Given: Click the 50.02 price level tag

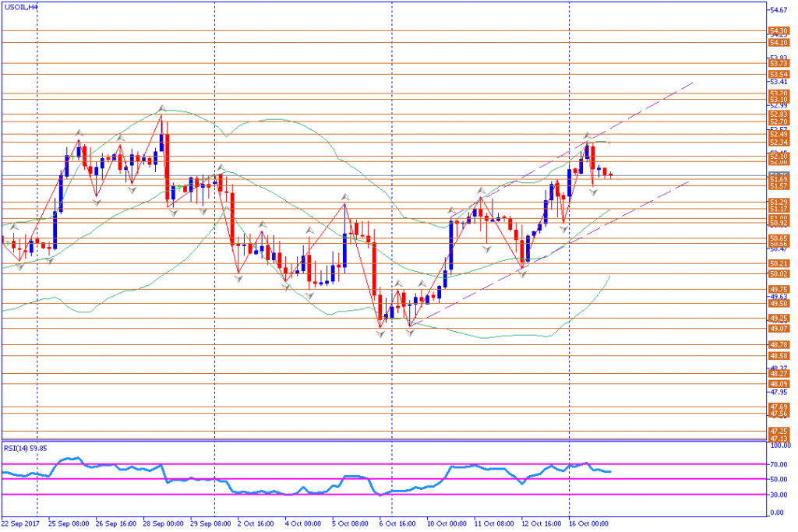Looking at the screenshot, I should 778,274.
